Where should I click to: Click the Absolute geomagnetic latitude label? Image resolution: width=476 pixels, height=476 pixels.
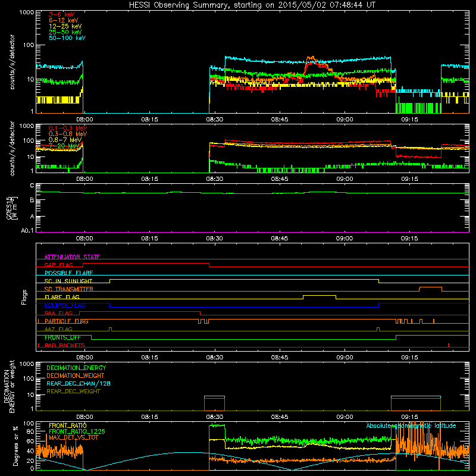point(411,425)
